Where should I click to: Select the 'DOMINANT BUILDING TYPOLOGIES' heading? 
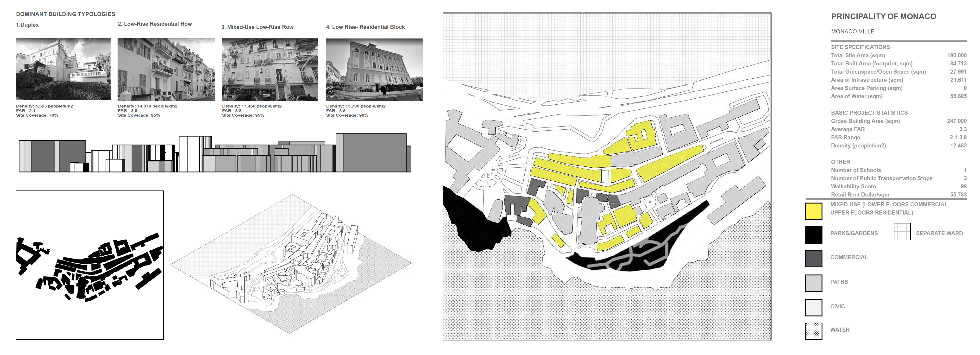pos(65,14)
